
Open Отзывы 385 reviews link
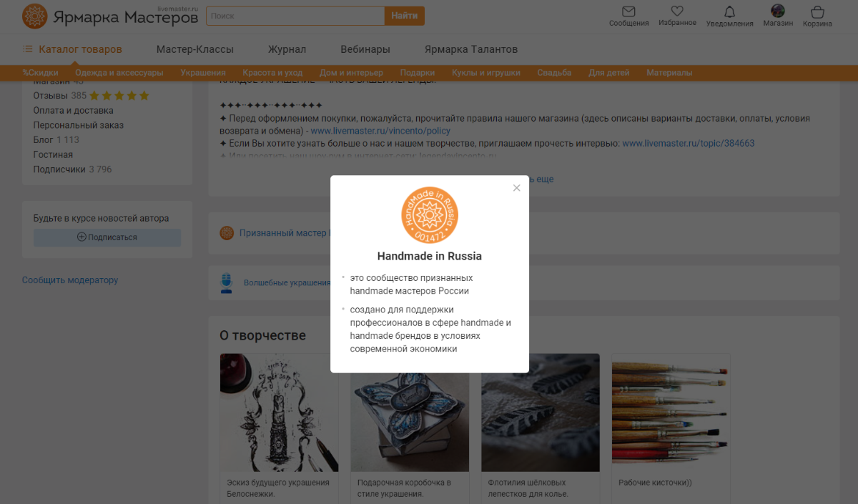(60, 96)
